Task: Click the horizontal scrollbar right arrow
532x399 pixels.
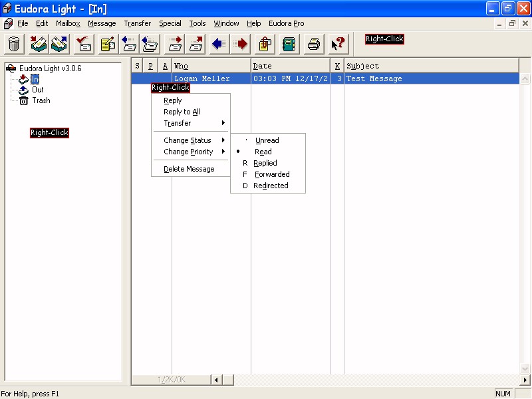Action: point(525,380)
